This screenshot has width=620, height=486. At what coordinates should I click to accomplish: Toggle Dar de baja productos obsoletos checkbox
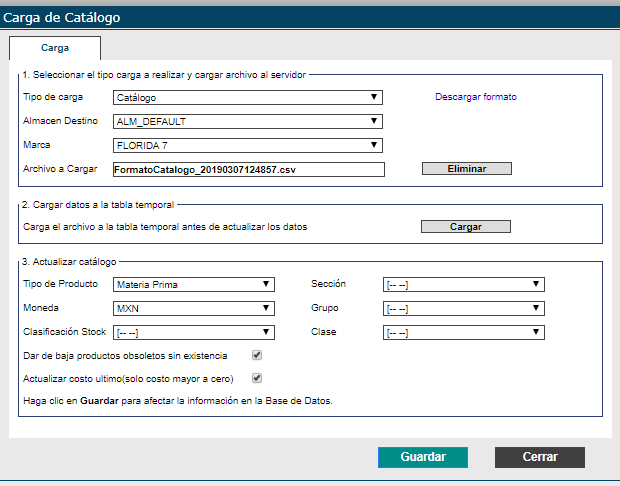[x=257, y=355]
